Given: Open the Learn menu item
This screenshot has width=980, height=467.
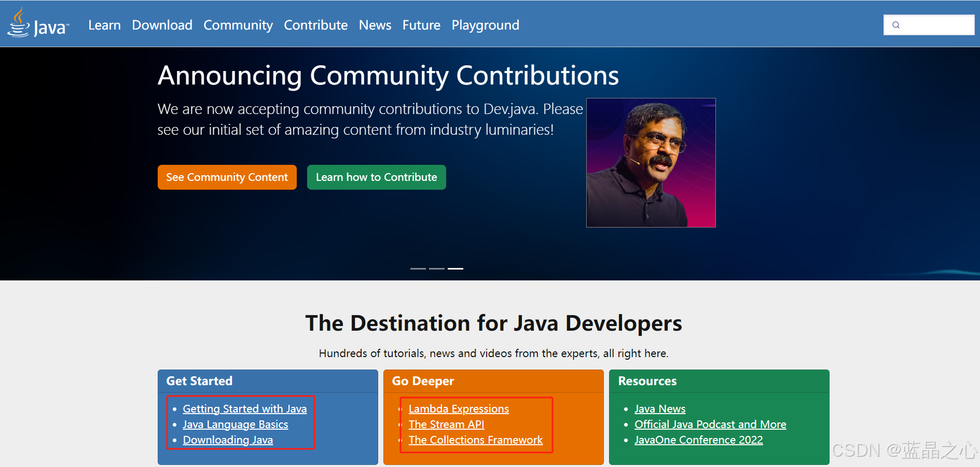Looking at the screenshot, I should pos(104,25).
